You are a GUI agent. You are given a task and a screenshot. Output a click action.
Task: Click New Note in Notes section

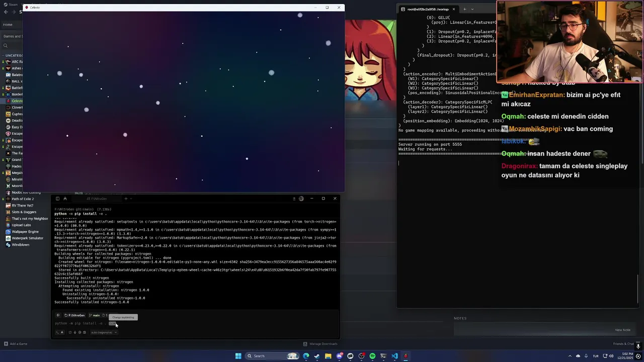[622, 330]
